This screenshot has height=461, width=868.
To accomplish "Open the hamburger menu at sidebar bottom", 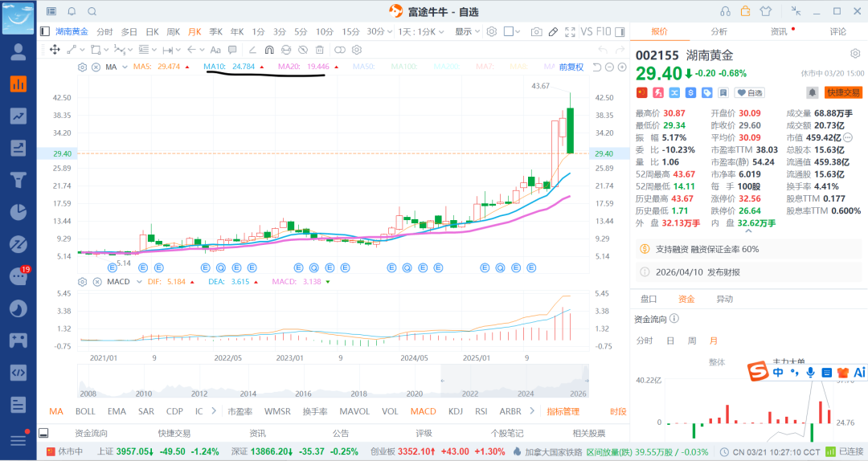I will point(18,439).
